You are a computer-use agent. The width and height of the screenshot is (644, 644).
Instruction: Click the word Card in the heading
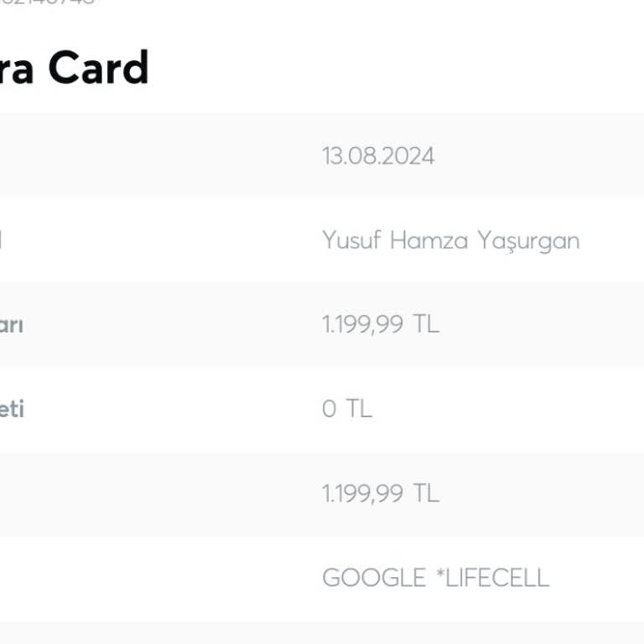(x=98, y=67)
